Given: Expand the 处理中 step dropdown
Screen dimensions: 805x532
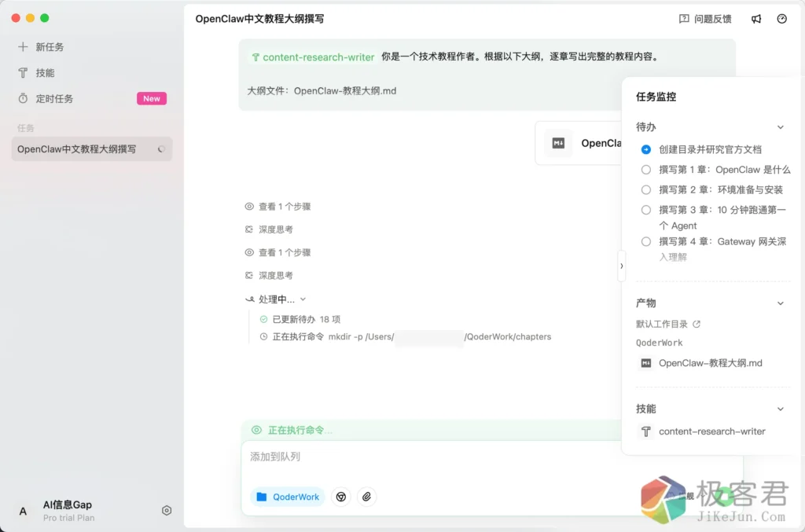Looking at the screenshot, I should [303, 299].
